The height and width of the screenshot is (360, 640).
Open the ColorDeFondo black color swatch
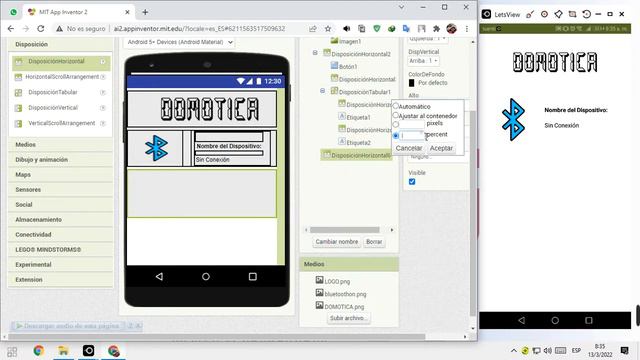point(411,83)
